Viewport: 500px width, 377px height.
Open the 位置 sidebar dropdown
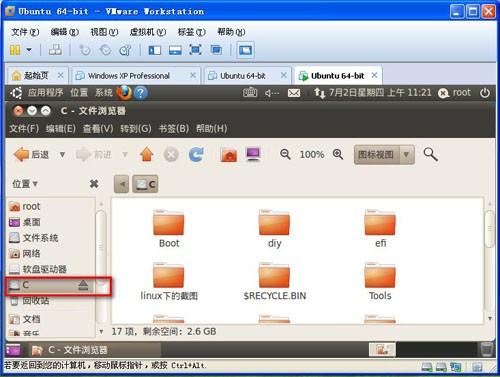pos(25,184)
